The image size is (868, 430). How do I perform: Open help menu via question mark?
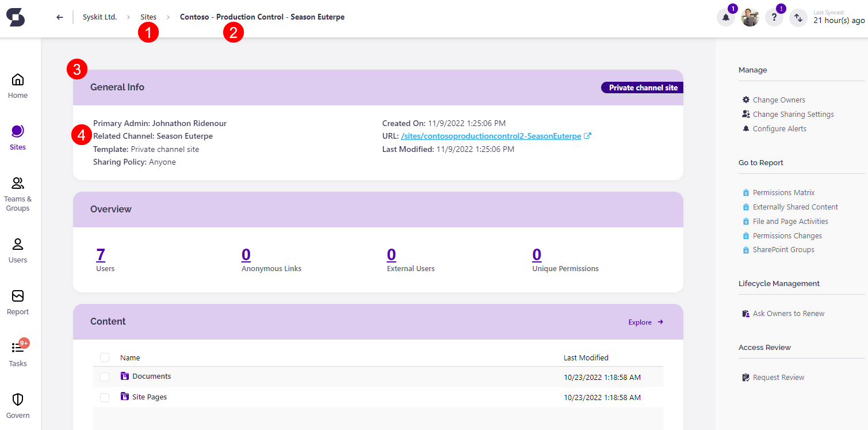pyautogui.click(x=774, y=17)
